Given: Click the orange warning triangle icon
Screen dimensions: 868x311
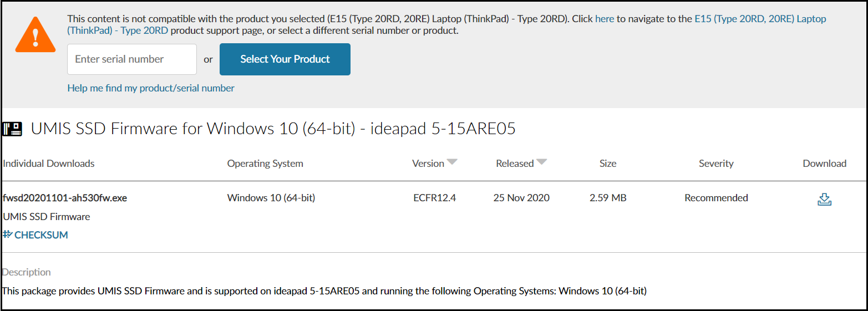Looking at the screenshot, I should coord(35,35).
